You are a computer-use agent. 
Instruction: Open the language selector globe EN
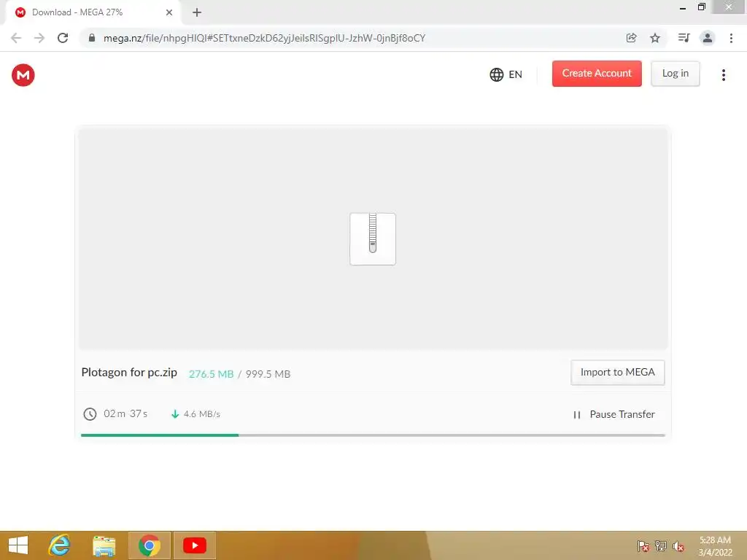coord(506,75)
